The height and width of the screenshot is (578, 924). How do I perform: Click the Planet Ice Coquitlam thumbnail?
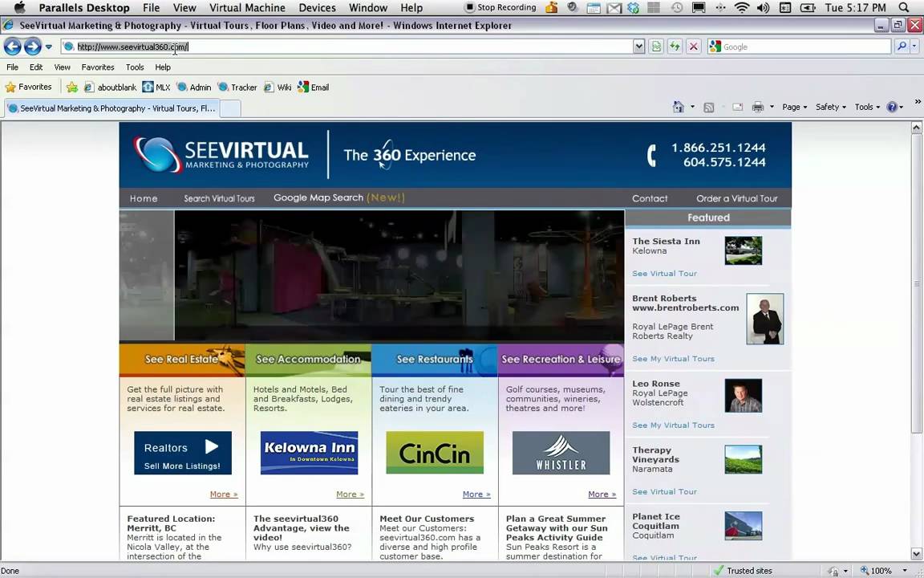pyautogui.click(x=743, y=526)
